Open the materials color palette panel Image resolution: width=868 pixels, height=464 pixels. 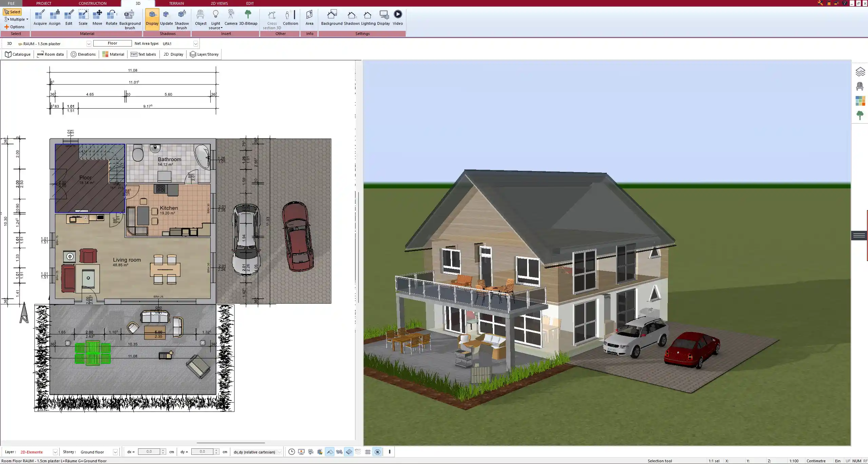click(861, 101)
